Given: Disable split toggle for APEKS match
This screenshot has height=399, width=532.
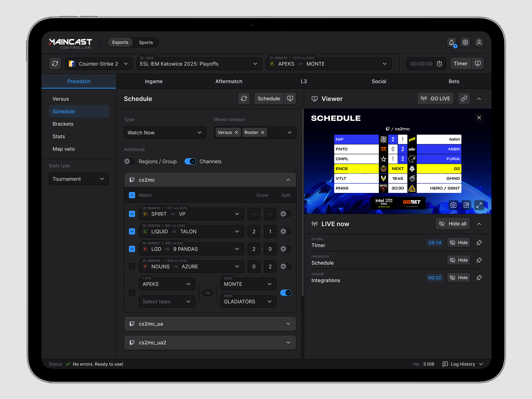Looking at the screenshot, I should point(286,293).
